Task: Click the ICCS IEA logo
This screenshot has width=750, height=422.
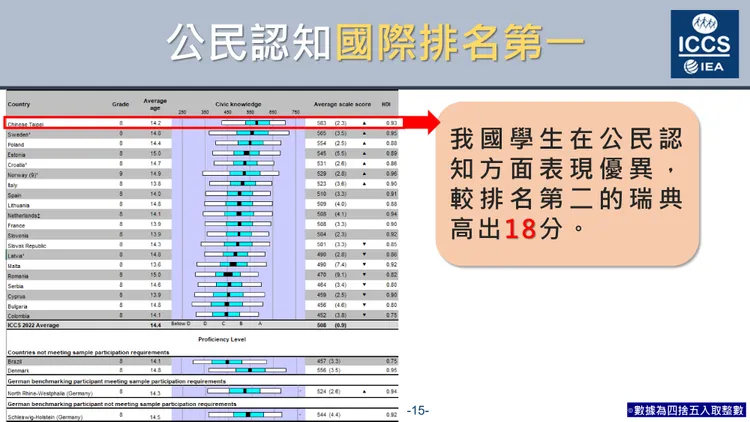Action: click(704, 44)
